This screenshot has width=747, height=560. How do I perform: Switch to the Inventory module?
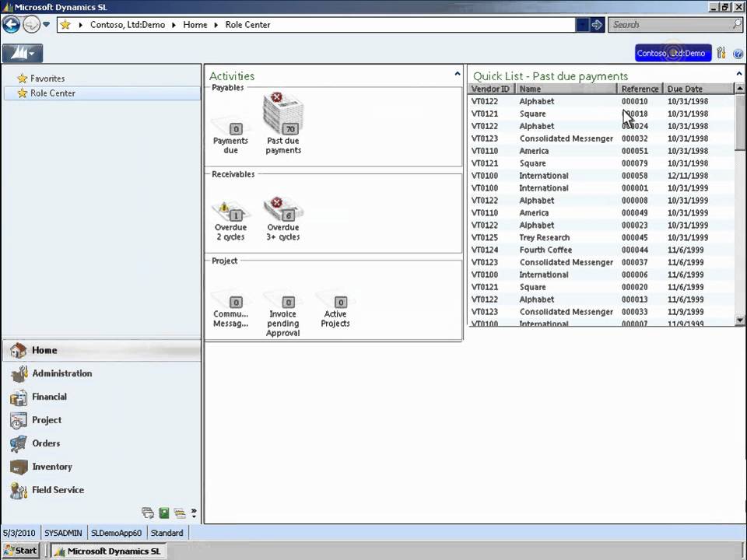click(102, 467)
